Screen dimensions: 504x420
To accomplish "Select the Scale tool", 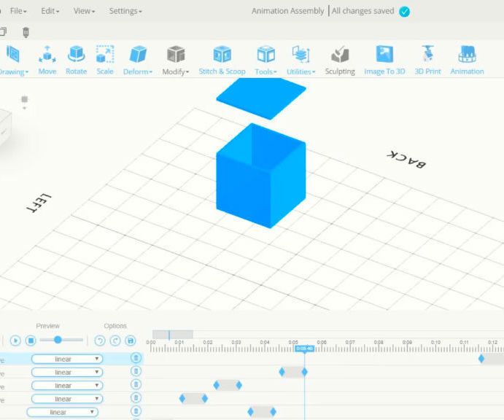I will pos(105,60).
